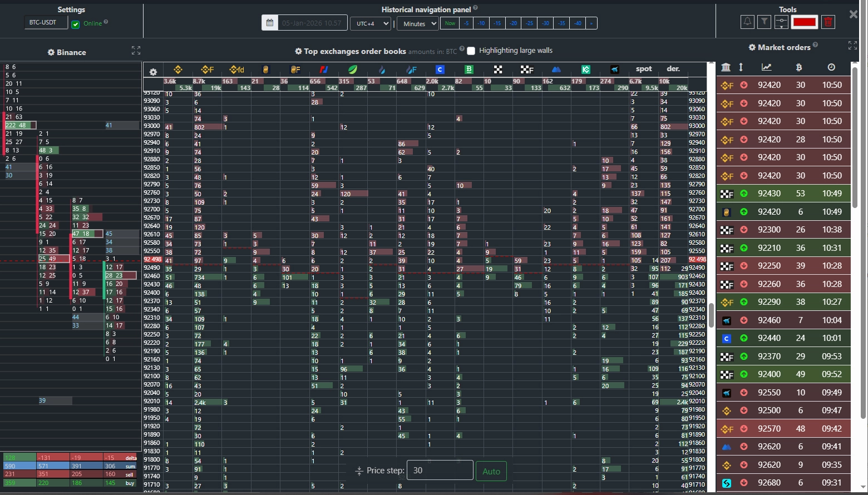Click the red color swatch in Tools
This screenshot has width=868, height=495.
pos(804,22)
